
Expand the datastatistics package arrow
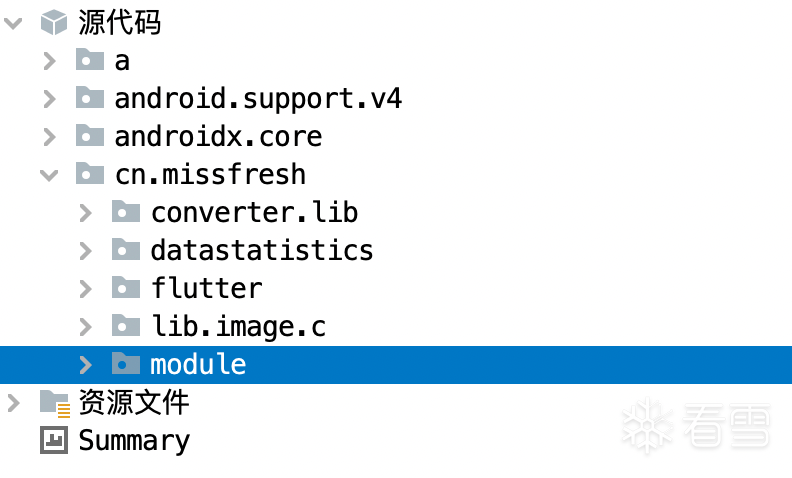point(86,250)
